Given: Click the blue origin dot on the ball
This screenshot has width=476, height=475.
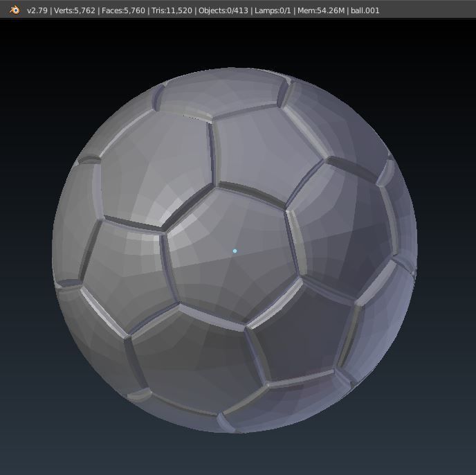Looking at the screenshot, I should 235,251.
